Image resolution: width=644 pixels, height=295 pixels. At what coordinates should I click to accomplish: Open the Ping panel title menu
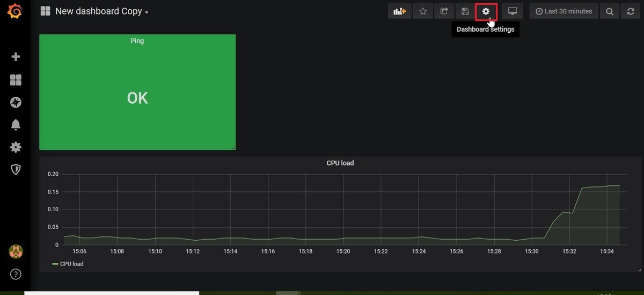pos(137,41)
